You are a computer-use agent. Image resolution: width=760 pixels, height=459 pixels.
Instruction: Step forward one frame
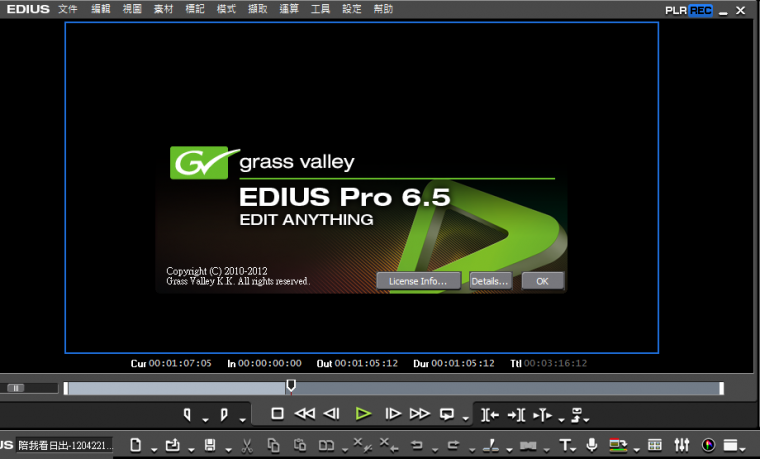point(393,414)
